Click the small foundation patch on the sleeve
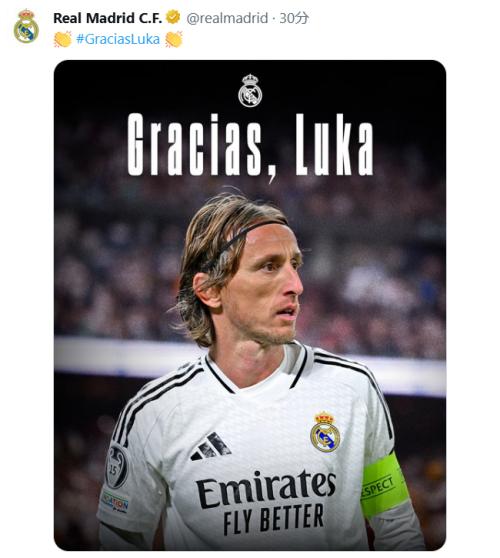Screen dimensions: 500x558 [x=115, y=502]
